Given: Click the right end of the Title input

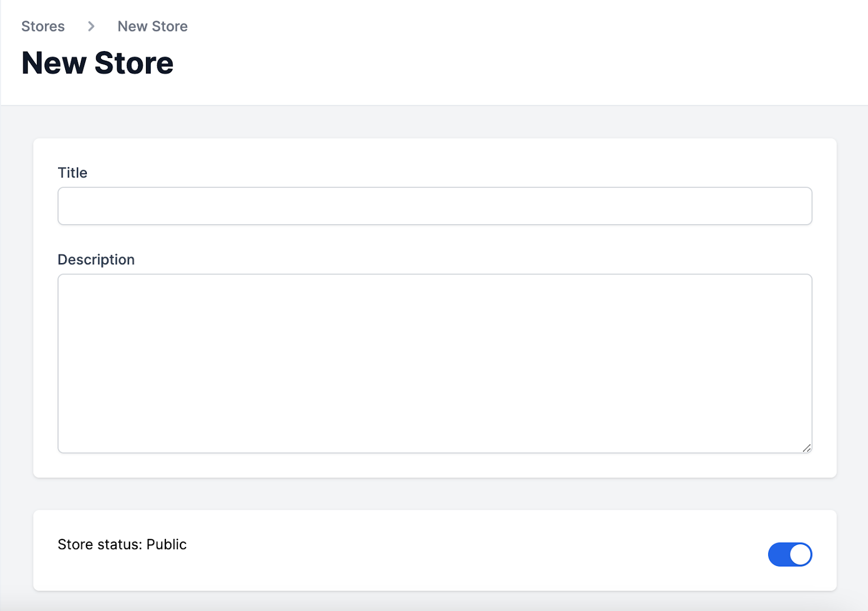Looking at the screenshot, I should pos(797,206).
